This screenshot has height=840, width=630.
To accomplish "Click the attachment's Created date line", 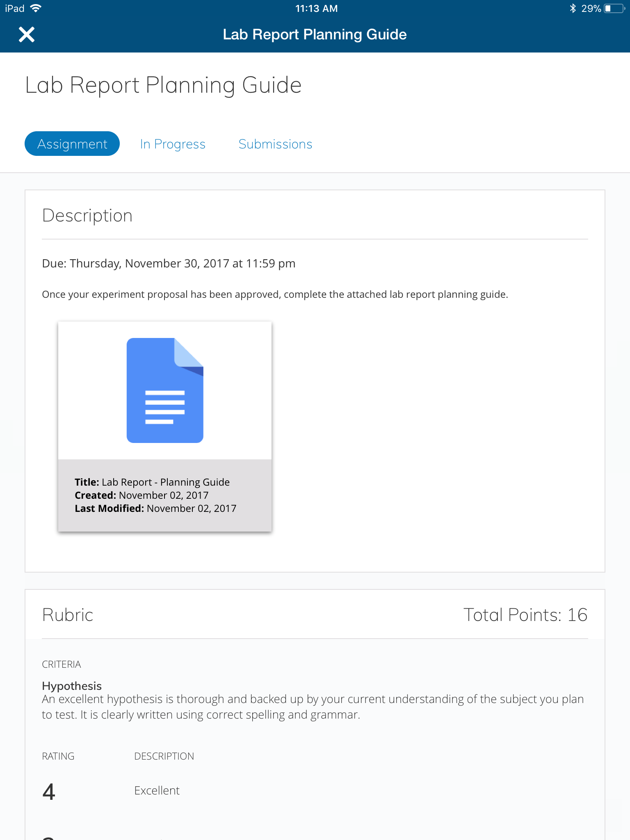I will tap(142, 495).
